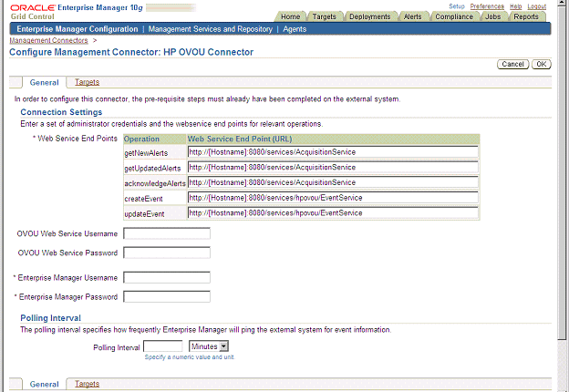
Task: Click the Polling Interval value field
Action: coord(163,346)
